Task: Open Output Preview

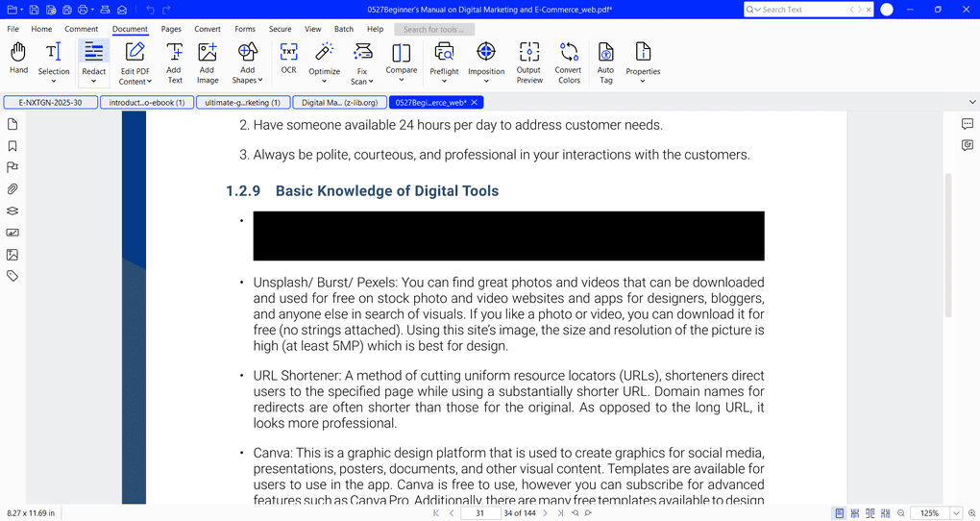Action: coord(529,62)
